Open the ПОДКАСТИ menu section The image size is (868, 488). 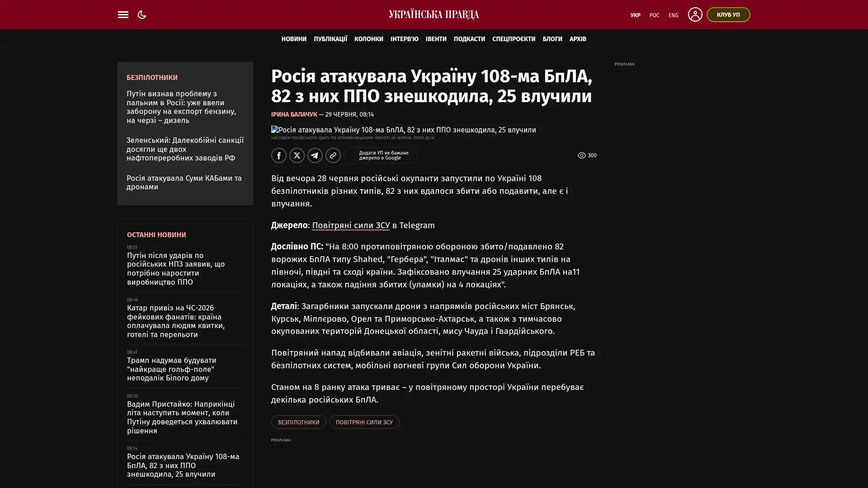point(469,39)
